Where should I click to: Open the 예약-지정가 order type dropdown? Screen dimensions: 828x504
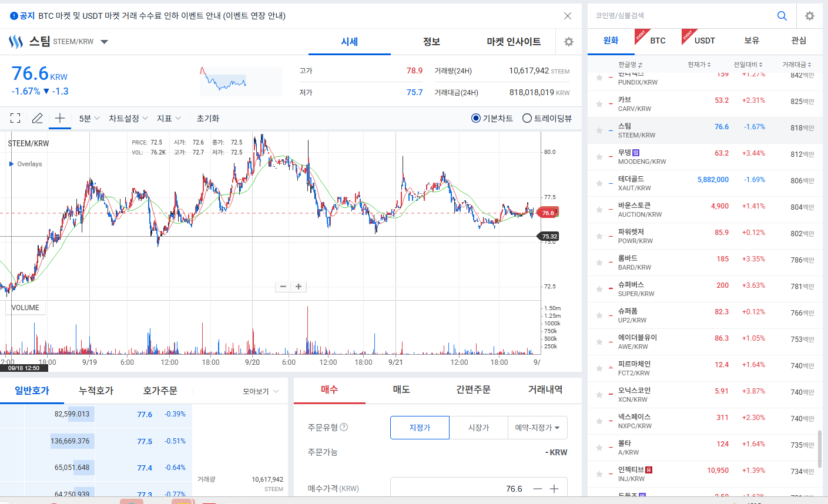tap(538, 428)
